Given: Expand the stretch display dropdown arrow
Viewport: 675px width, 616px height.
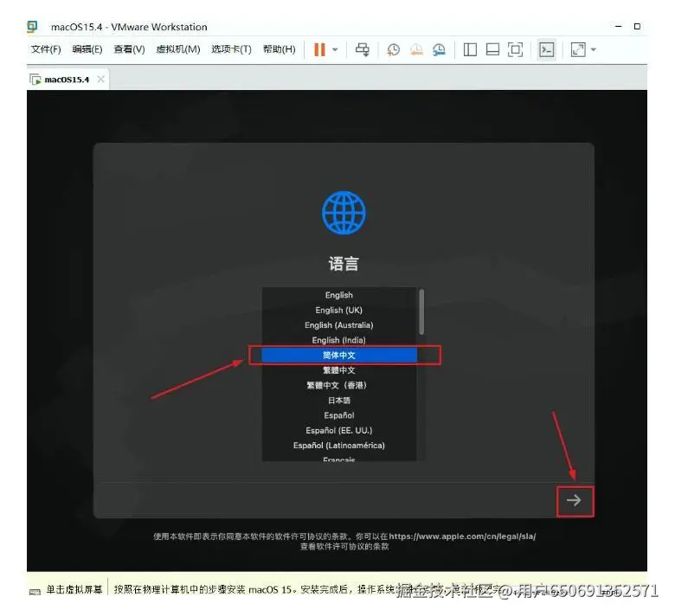Looking at the screenshot, I should pyautogui.click(x=594, y=50).
